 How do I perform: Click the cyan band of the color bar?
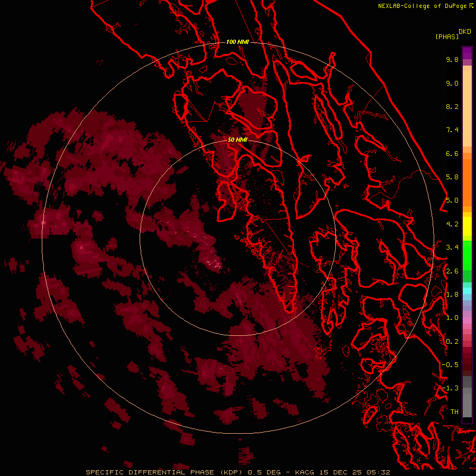pyautogui.click(x=467, y=291)
